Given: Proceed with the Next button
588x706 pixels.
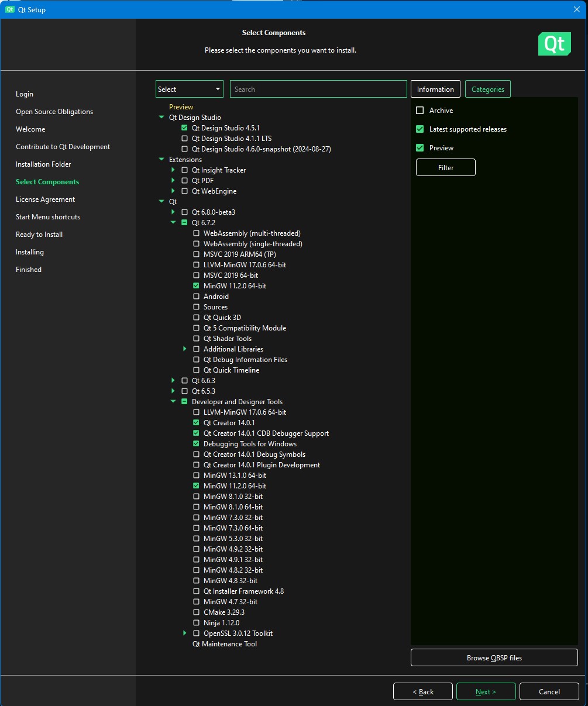Looking at the screenshot, I should pyautogui.click(x=486, y=691).
